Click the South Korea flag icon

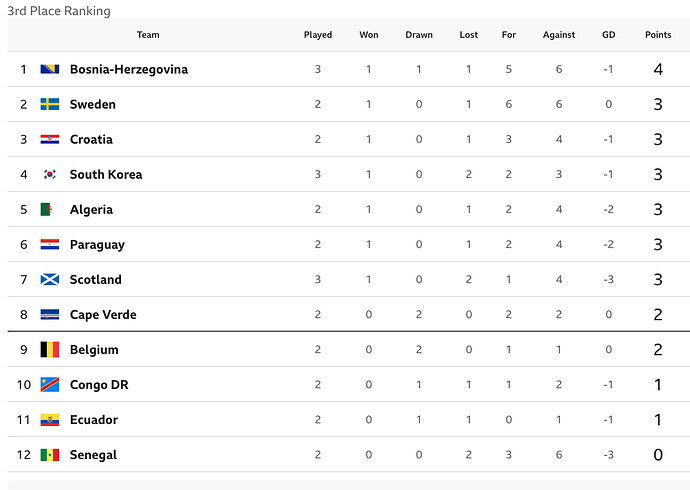pyautogui.click(x=50, y=175)
